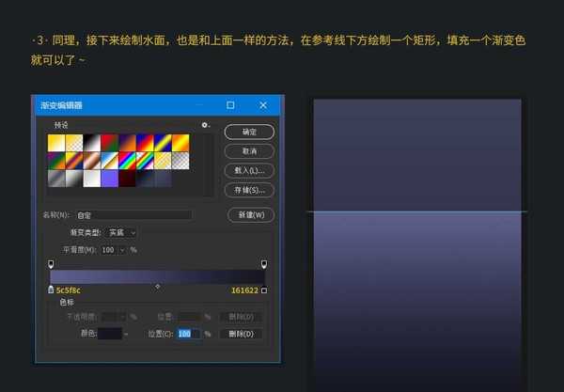564x392 pixels.
Task: Open the smoothness 平滑度 value dropdown
Action: (x=121, y=250)
